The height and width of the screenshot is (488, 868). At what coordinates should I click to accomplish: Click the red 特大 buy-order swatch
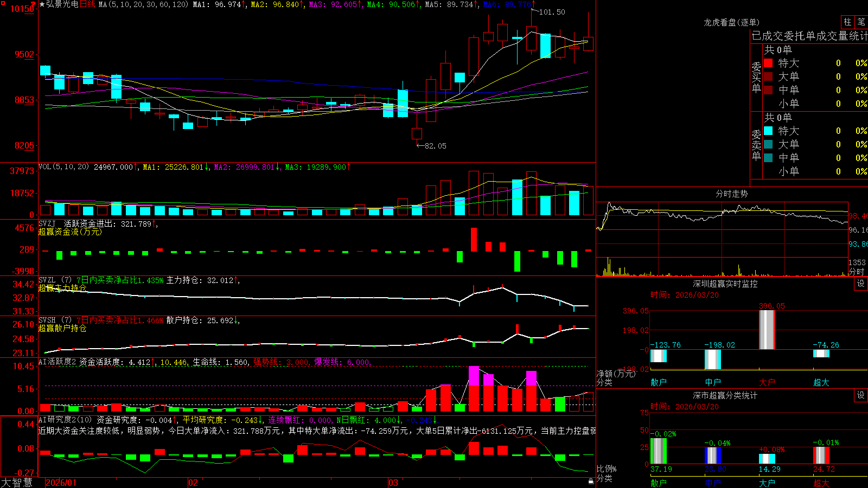pos(768,63)
